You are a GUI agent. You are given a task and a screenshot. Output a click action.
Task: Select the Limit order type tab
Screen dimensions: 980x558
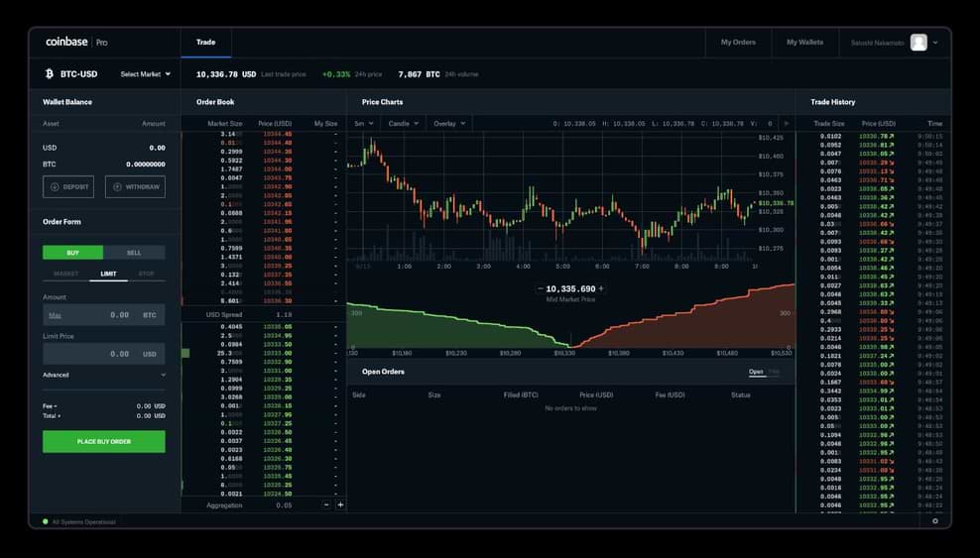108,274
